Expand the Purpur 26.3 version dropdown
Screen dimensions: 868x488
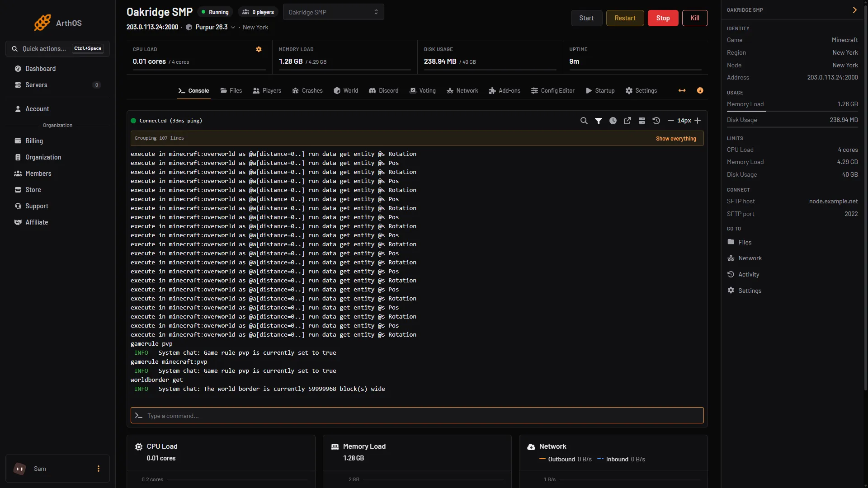pyautogui.click(x=233, y=27)
